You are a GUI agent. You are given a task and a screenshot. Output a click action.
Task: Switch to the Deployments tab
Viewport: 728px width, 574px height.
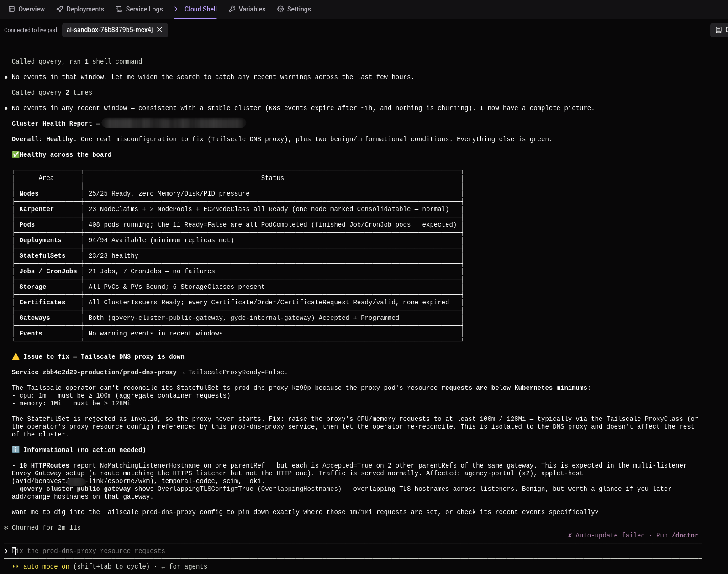pyautogui.click(x=80, y=9)
